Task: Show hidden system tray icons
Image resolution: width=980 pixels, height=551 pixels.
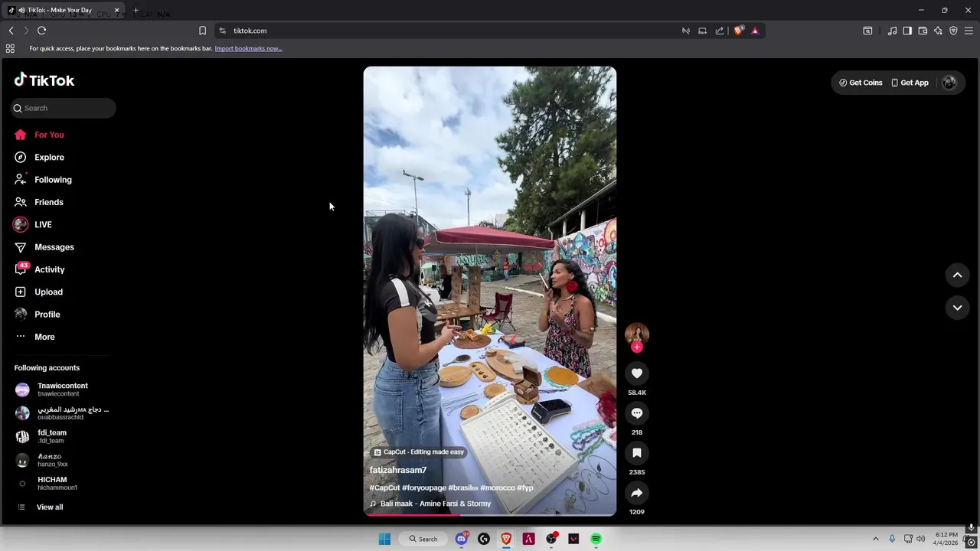Action: pyautogui.click(x=876, y=539)
